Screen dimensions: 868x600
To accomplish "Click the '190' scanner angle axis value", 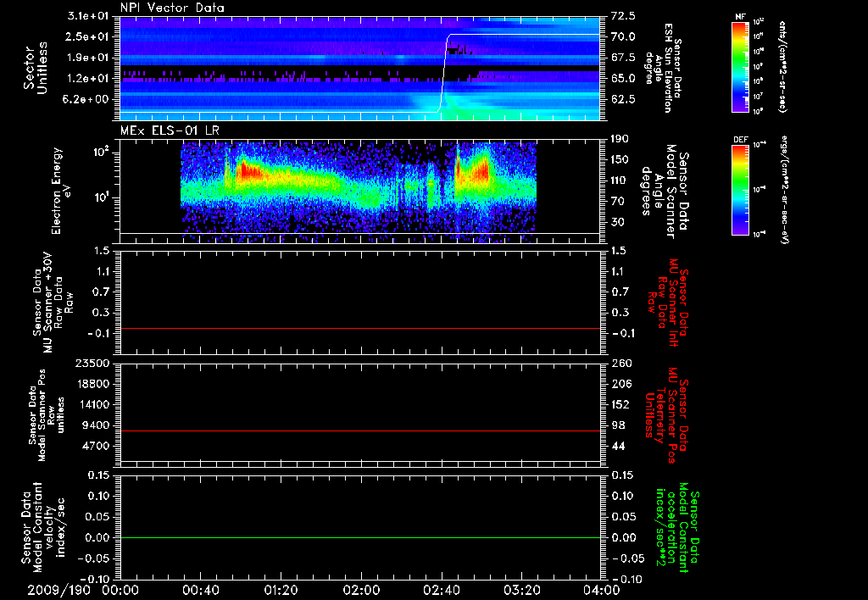I will [620, 139].
